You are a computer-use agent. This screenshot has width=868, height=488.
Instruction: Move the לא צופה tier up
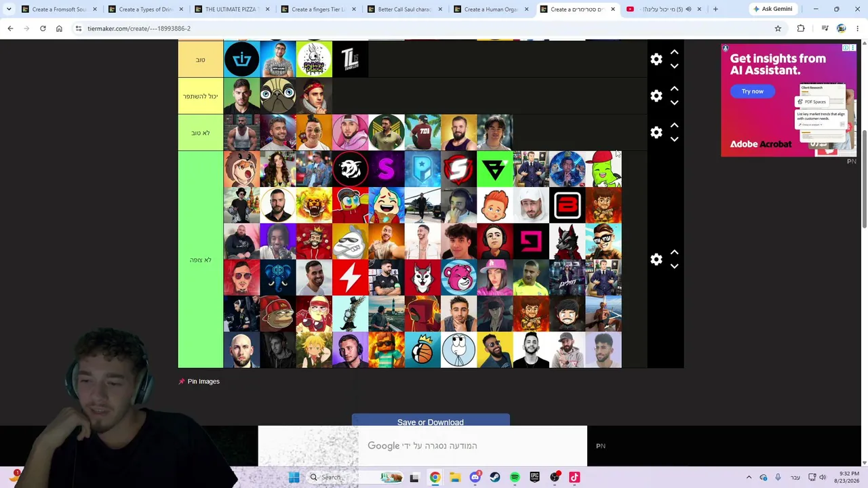674,252
